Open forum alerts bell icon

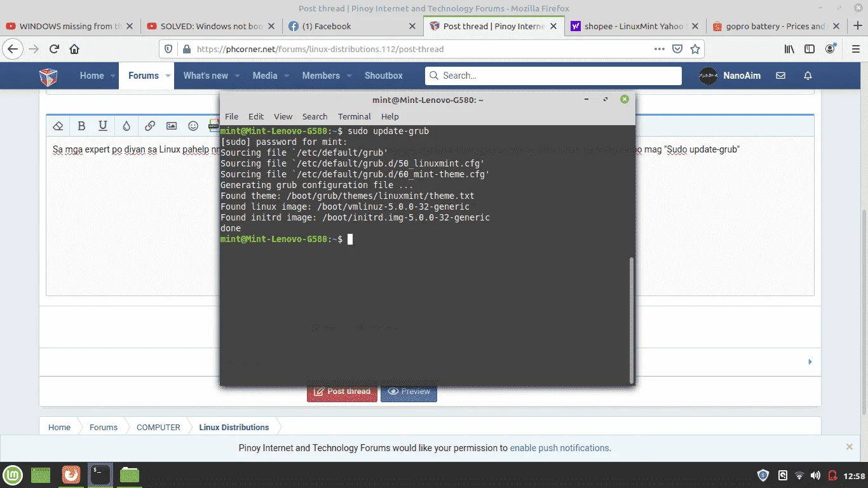point(808,76)
